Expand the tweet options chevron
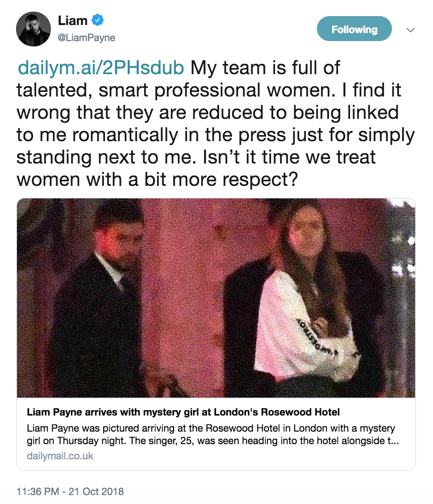 click(x=411, y=30)
